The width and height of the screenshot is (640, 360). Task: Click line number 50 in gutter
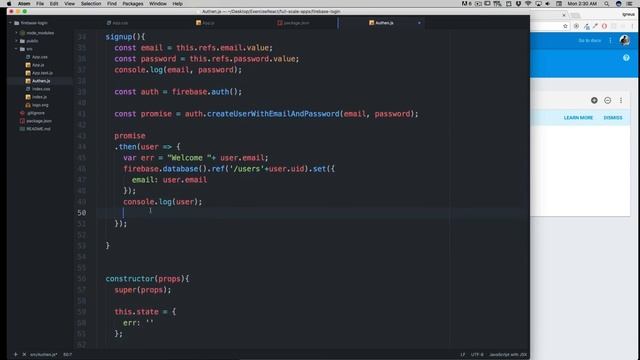coord(81,213)
